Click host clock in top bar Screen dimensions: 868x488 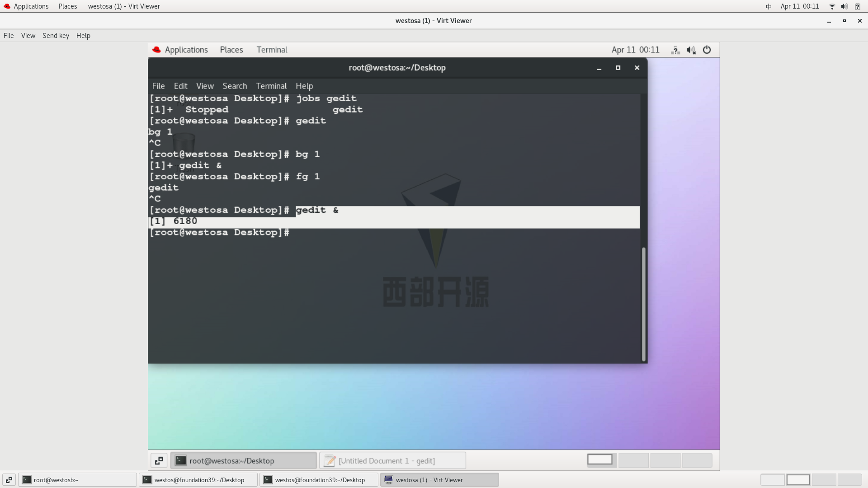800,6
